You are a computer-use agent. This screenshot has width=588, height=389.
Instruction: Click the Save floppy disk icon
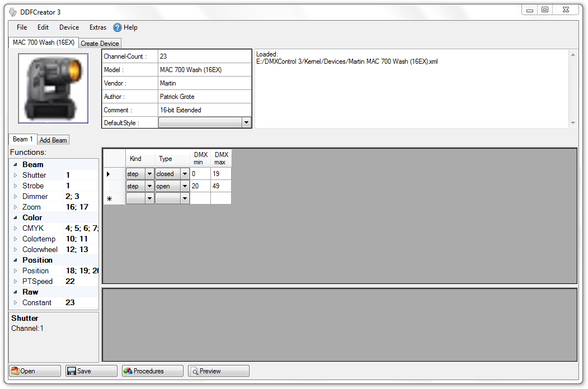[71, 371]
